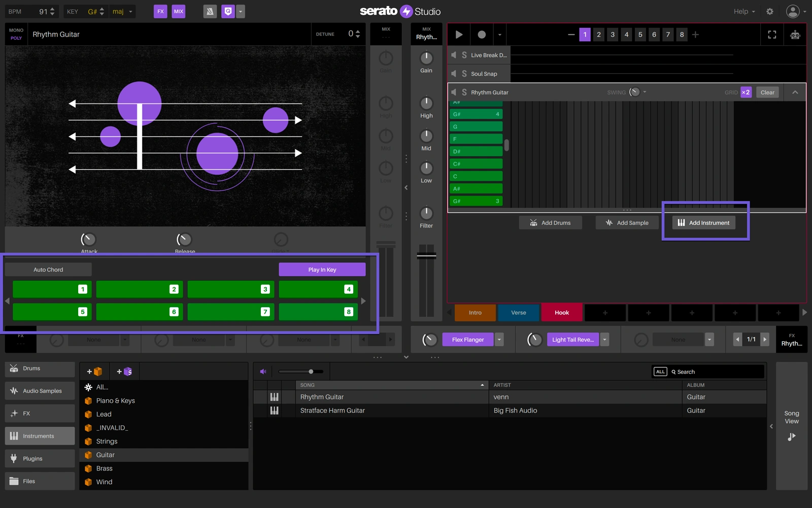
Task: Toggle fullscreen view icon
Action: [772, 35]
